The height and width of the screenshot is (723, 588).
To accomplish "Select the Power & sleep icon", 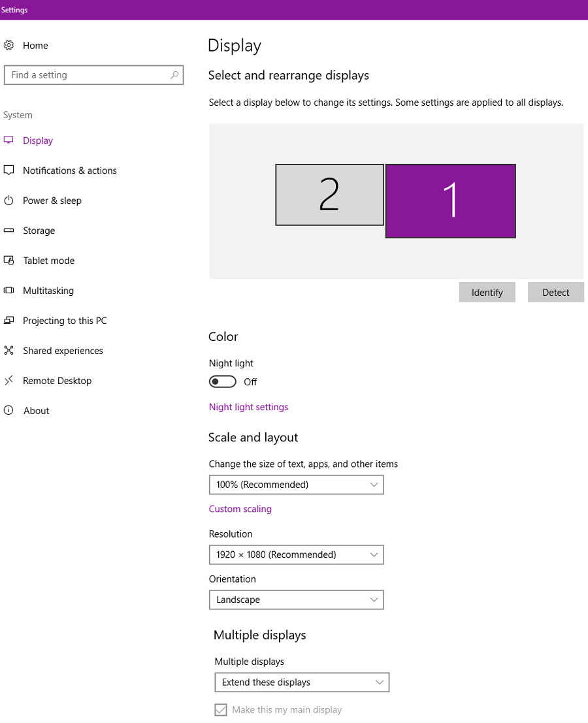I will (8, 201).
